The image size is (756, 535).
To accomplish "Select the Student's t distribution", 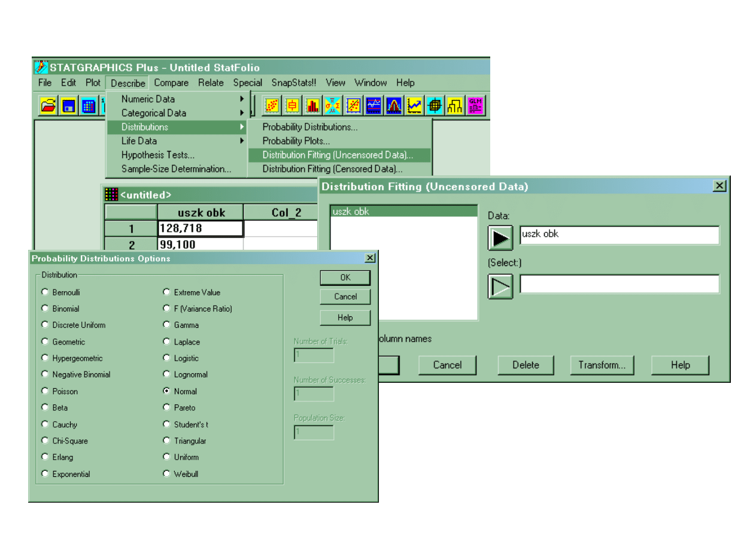I will point(166,424).
